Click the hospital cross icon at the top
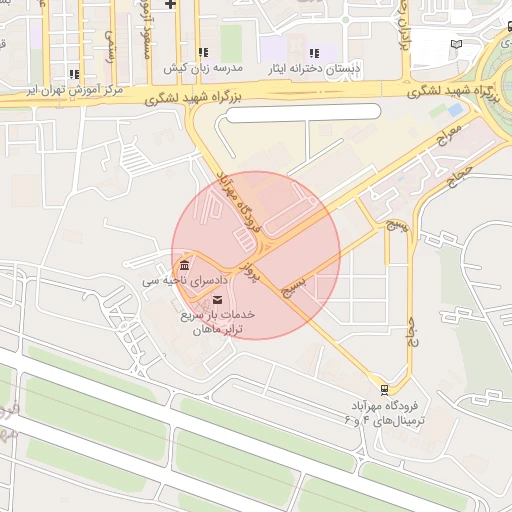 (x=170, y=4)
